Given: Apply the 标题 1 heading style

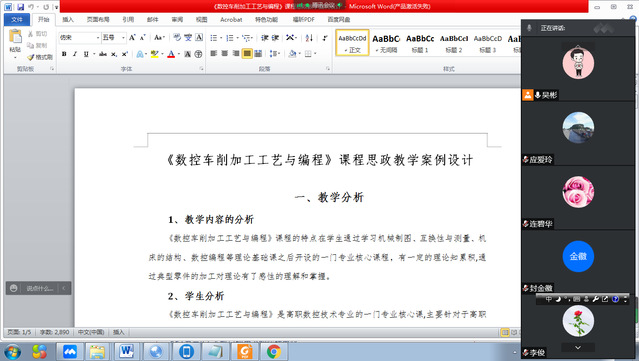Looking at the screenshot, I should [420, 42].
